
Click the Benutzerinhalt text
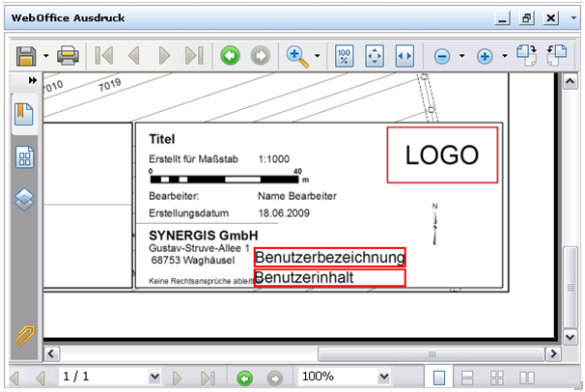point(304,277)
